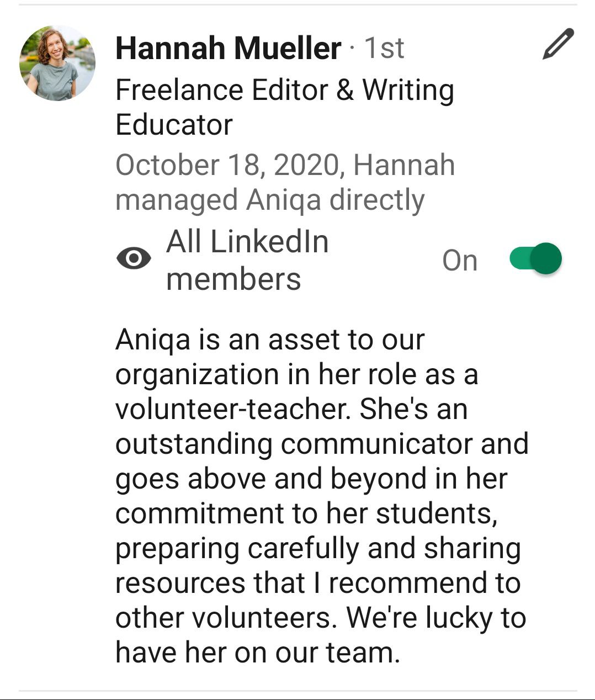Image resolution: width=595 pixels, height=700 pixels.
Task: Click the 'Freelance Editor & Writing' headline line
Action: point(284,90)
